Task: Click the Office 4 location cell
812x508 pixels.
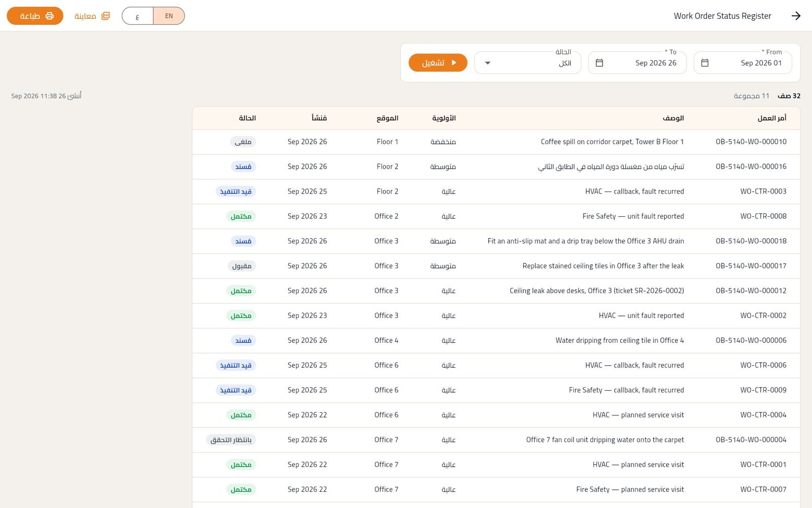Action: (x=386, y=341)
